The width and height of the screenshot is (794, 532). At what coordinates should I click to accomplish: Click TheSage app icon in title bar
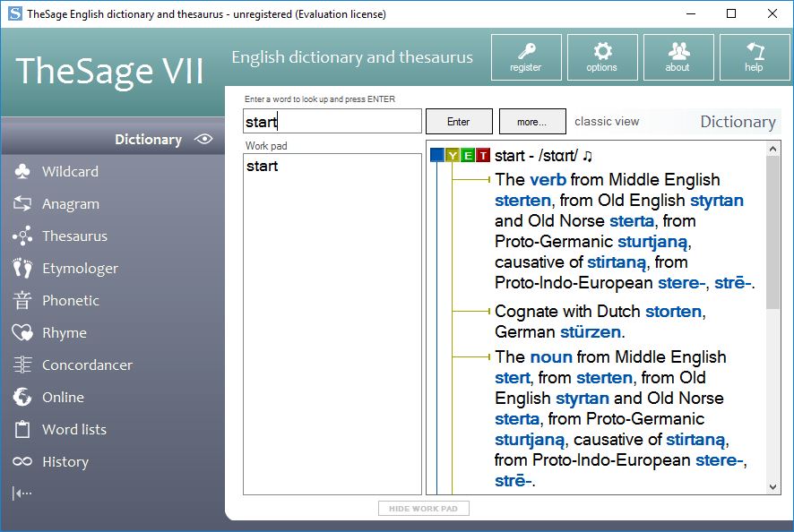coord(15,13)
